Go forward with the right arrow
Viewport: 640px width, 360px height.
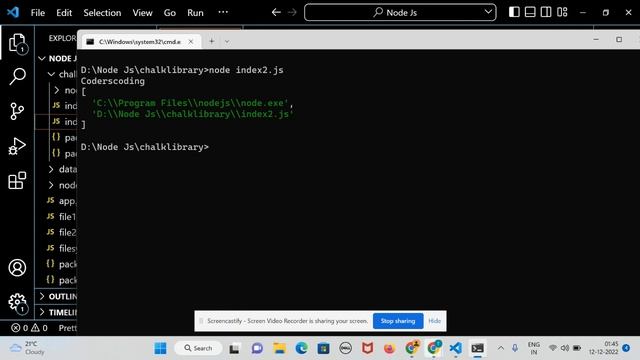pos(292,12)
